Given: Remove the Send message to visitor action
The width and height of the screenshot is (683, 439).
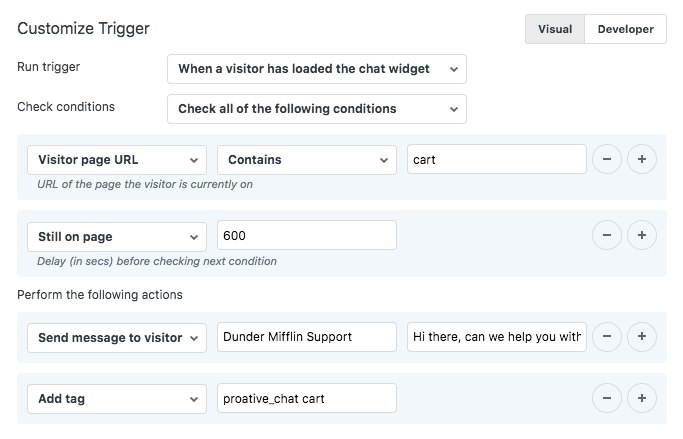Looking at the screenshot, I should coord(607,337).
